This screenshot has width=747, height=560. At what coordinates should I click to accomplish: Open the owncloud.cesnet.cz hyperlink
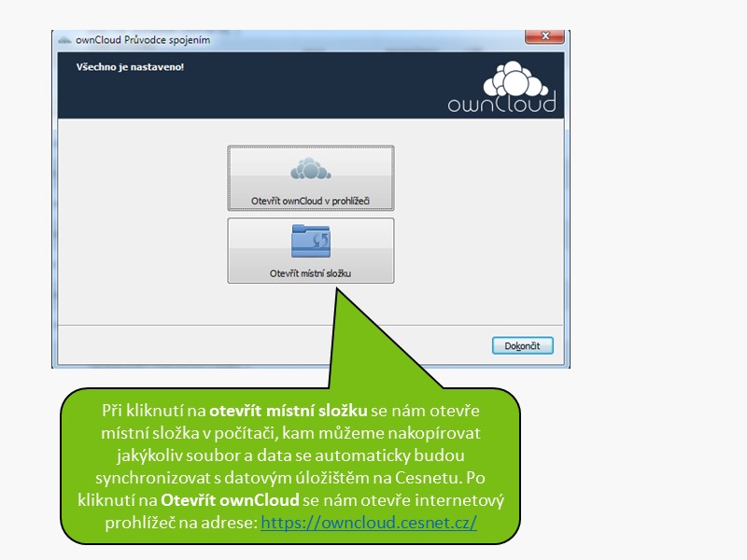[369, 523]
